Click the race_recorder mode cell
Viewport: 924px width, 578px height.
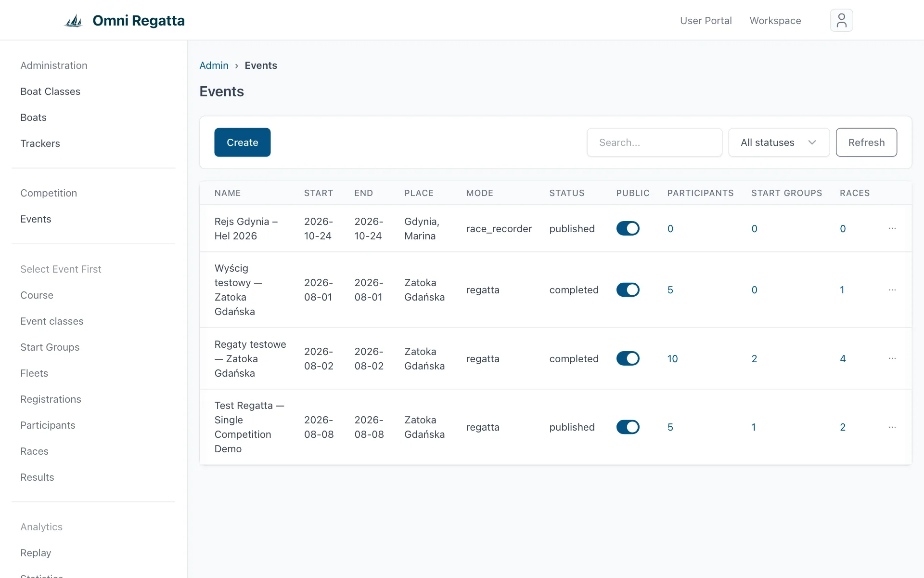point(499,229)
